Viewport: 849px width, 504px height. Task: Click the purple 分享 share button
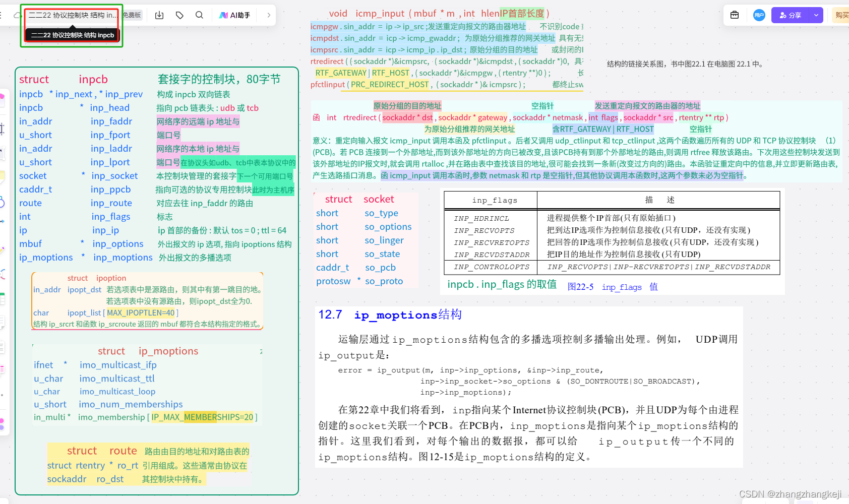click(x=791, y=15)
